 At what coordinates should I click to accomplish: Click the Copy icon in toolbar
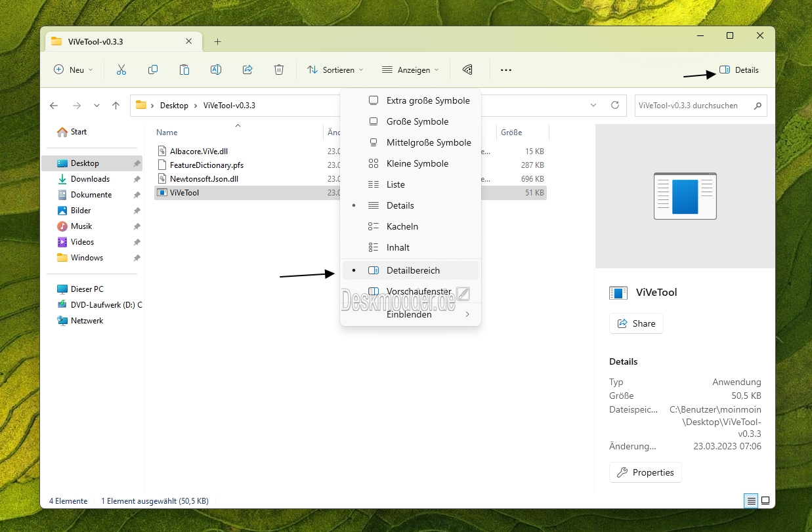[153, 70]
